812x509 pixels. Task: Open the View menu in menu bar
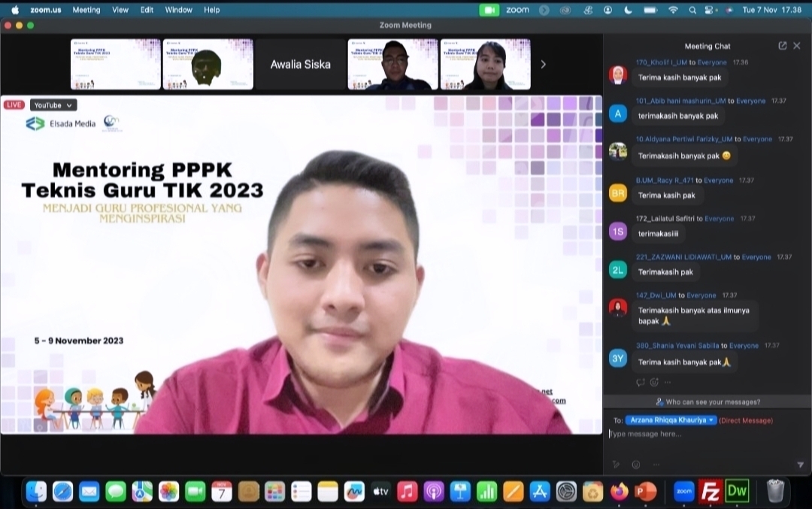pyautogui.click(x=120, y=10)
